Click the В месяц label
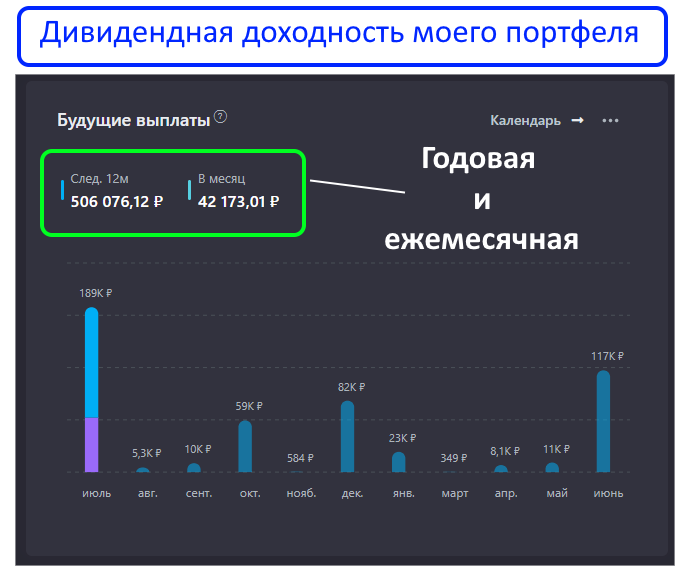Viewport: 691px width, 579px height. coord(221,179)
